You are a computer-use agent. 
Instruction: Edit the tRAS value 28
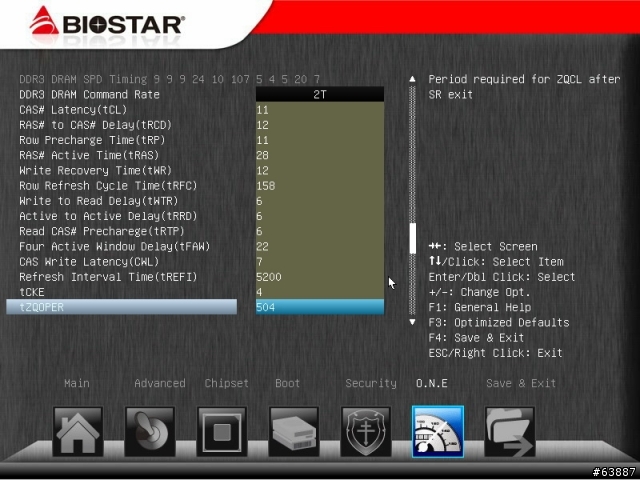tap(320, 155)
